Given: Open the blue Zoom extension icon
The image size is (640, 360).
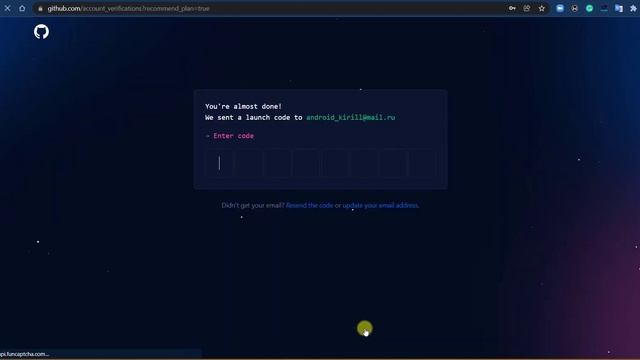Looking at the screenshot, I should click(560, 8).
